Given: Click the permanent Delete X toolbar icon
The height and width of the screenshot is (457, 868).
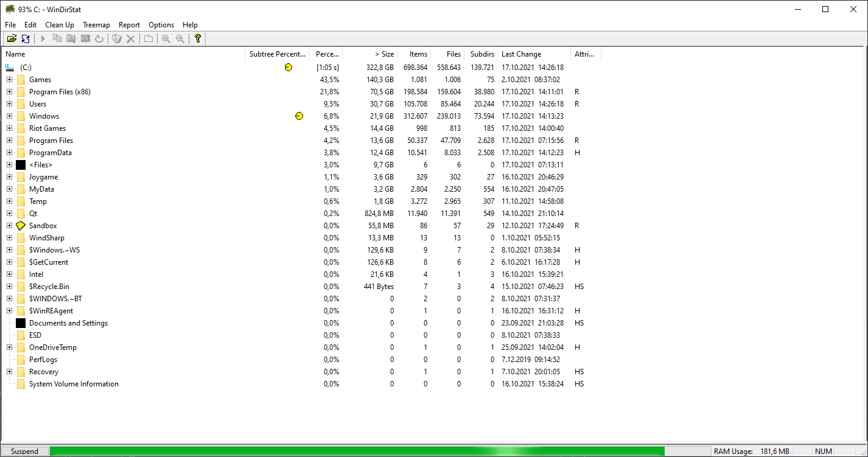Looking at the screenshot, I should [130, 39].
